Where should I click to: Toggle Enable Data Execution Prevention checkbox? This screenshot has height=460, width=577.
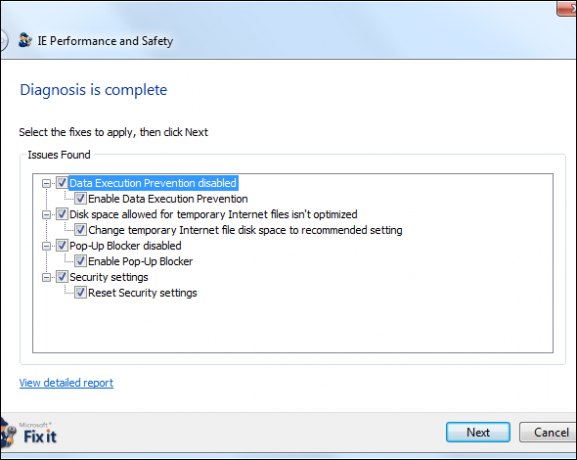click(81, 199)
